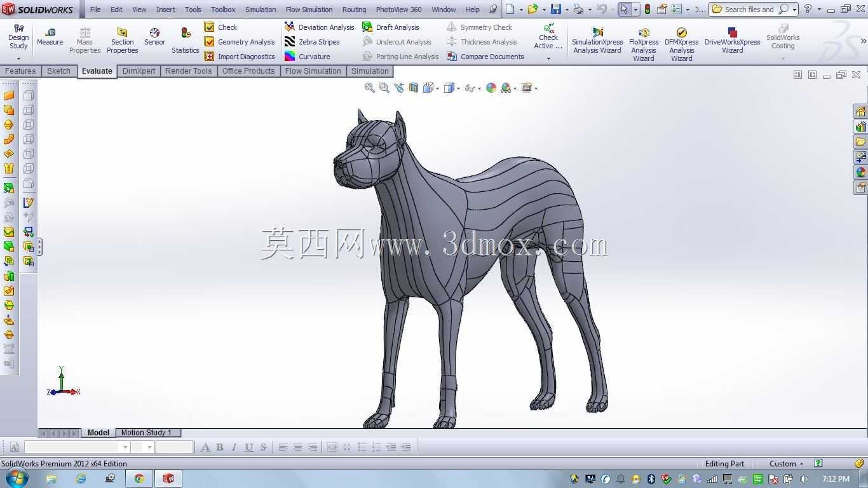868x488 pixels.
Task: Click the New document icon
Action: tap(510, 9)
